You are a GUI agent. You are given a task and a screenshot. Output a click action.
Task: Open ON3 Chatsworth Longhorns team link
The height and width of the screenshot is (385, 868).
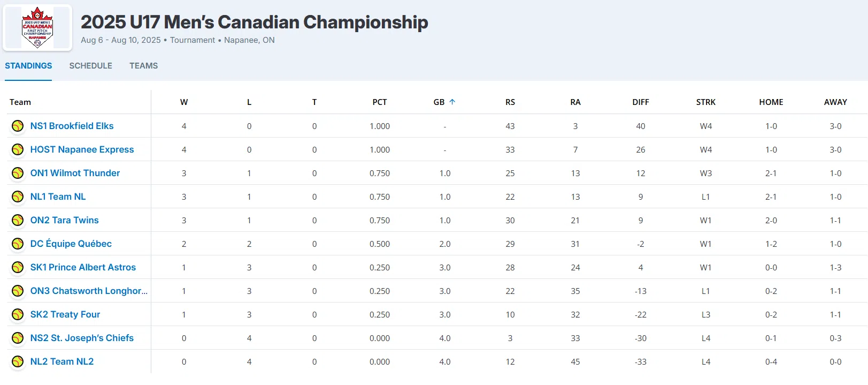coord(89,291)
